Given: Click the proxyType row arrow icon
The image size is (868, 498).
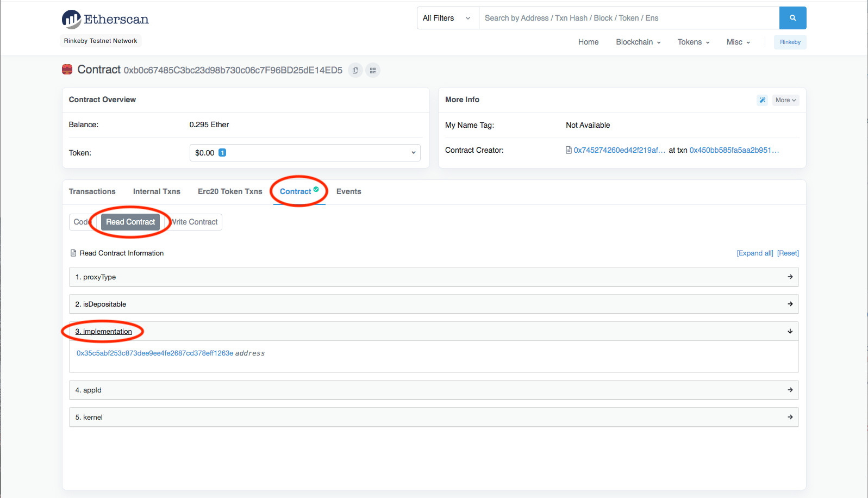Looking at the screenshot, I should pos(790,277).
